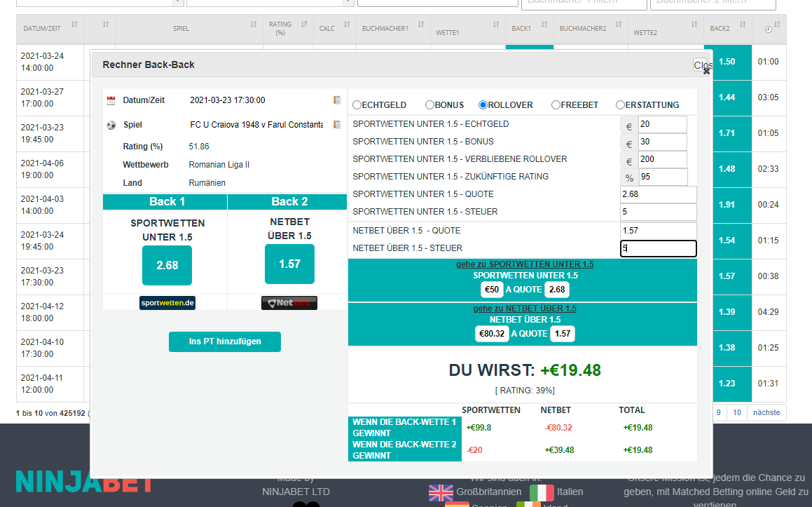Sort by BUCHMACHER2 column arrows

pyautogui.click(x=619, y=25)
